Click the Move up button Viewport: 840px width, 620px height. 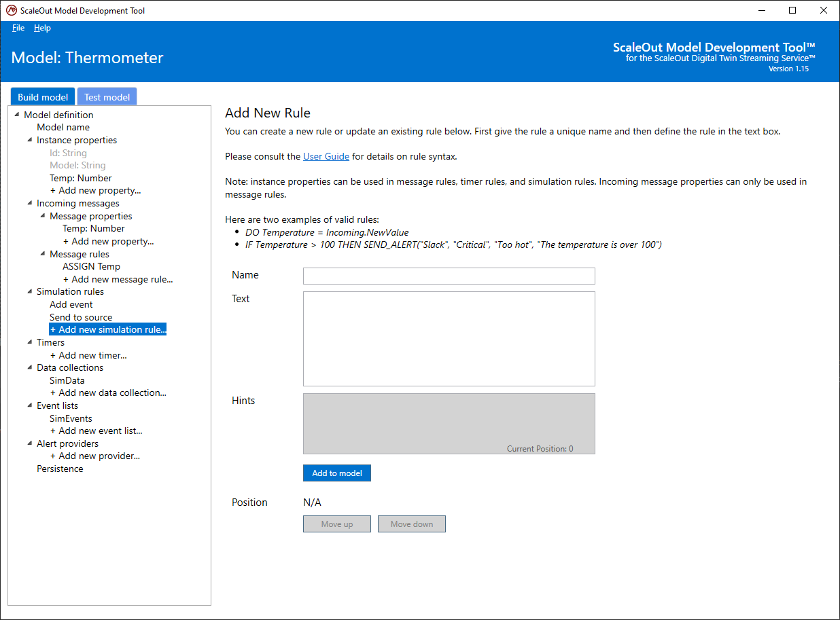337,524
